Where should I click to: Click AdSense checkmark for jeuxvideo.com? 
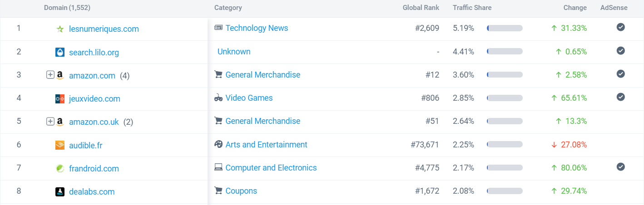(621, 97)
